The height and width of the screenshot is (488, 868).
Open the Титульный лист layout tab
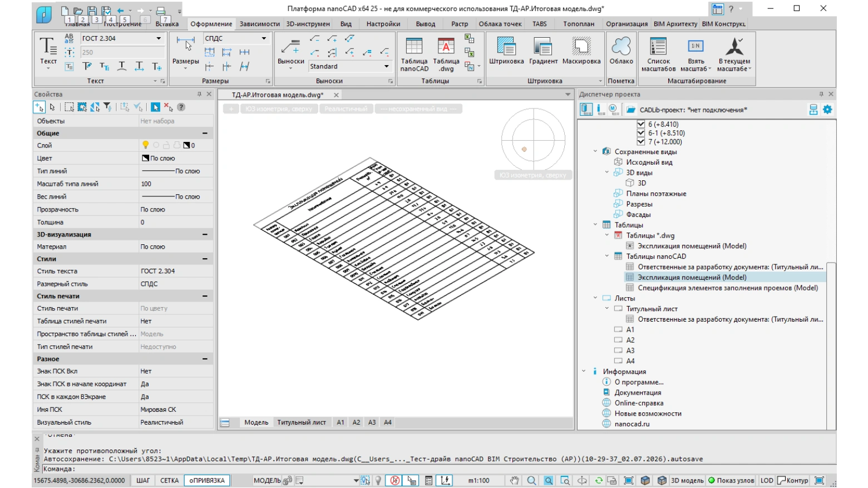(302, 422)
